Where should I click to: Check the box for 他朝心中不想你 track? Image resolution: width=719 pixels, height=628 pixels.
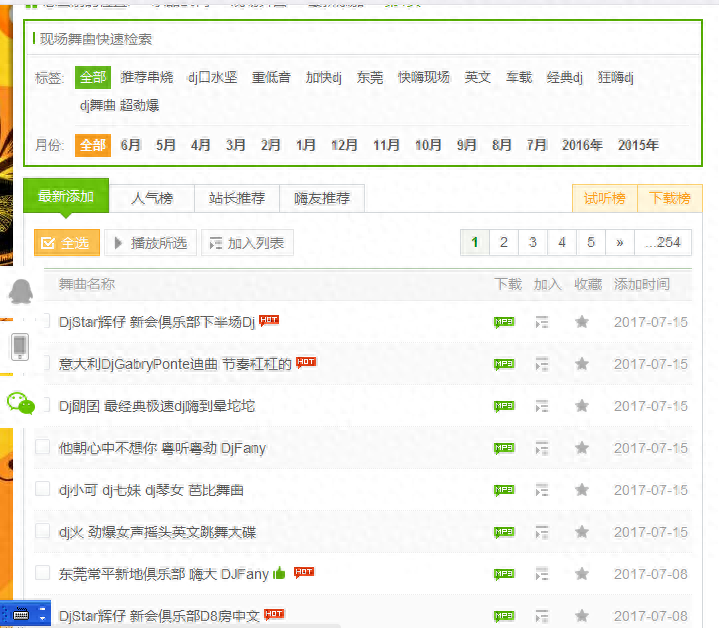click(43, 446)
